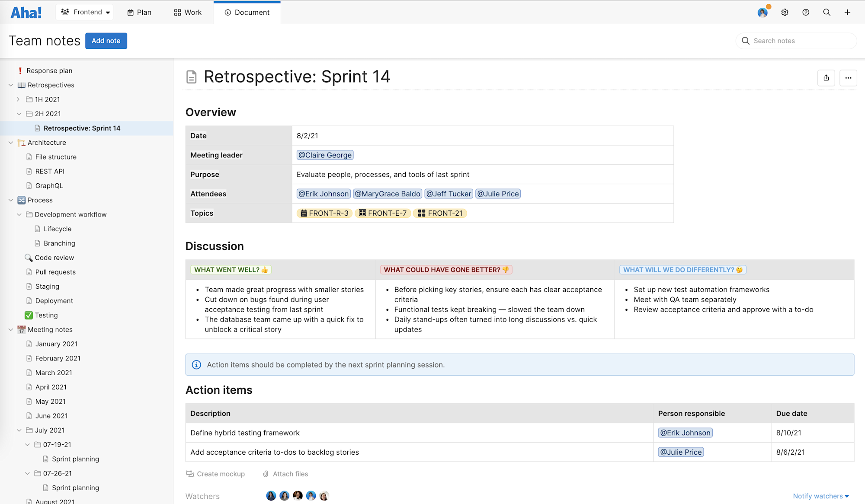Screen dimensions: 865x504
Task: Collapse the Retrospectives section
Action: 10,85
